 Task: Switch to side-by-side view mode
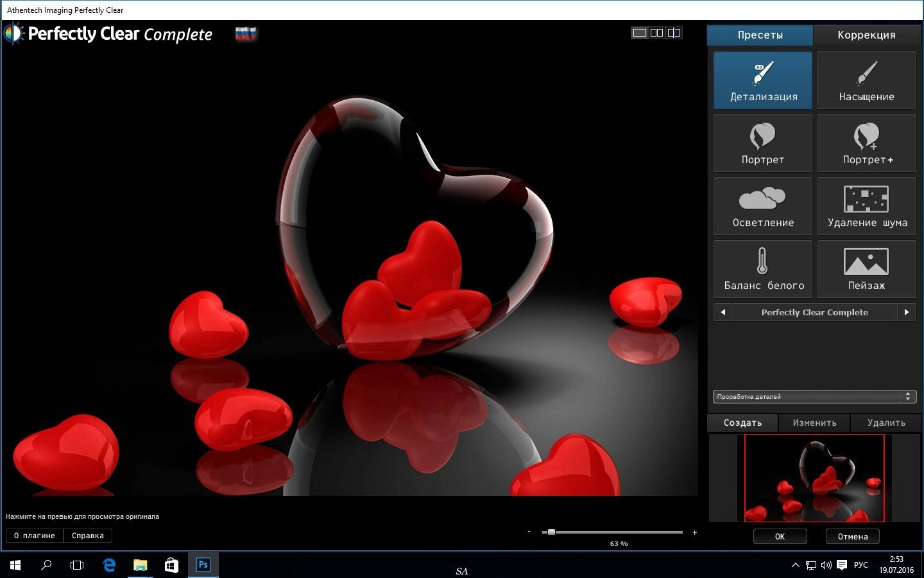(657, 33)
